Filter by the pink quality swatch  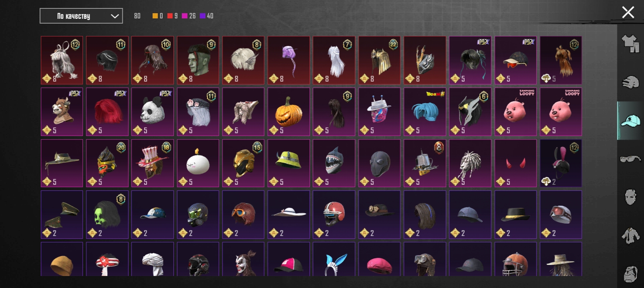[185, 16]
